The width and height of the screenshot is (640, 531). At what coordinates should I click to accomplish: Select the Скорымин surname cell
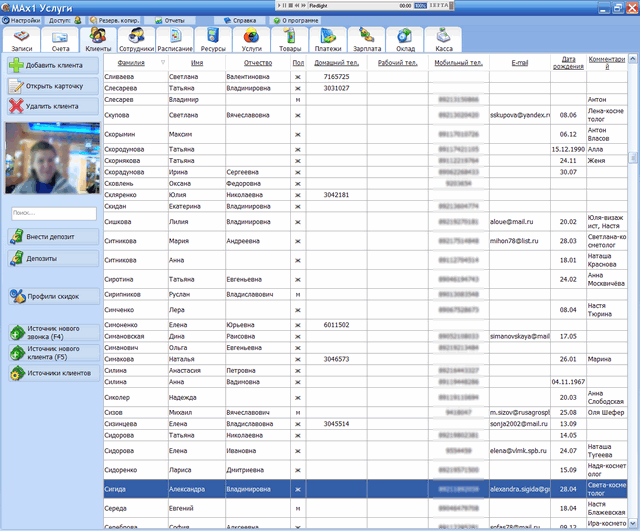tap(136, 134)
